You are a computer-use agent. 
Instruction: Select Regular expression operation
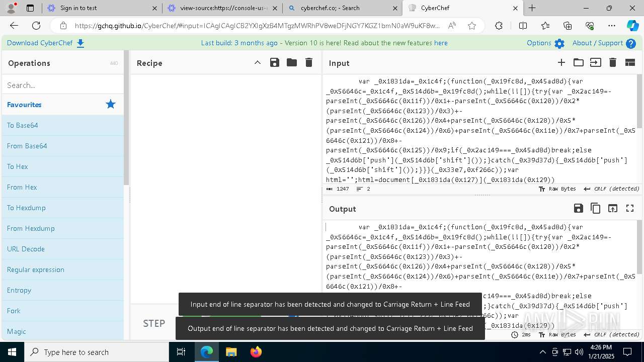click(63, 269)
